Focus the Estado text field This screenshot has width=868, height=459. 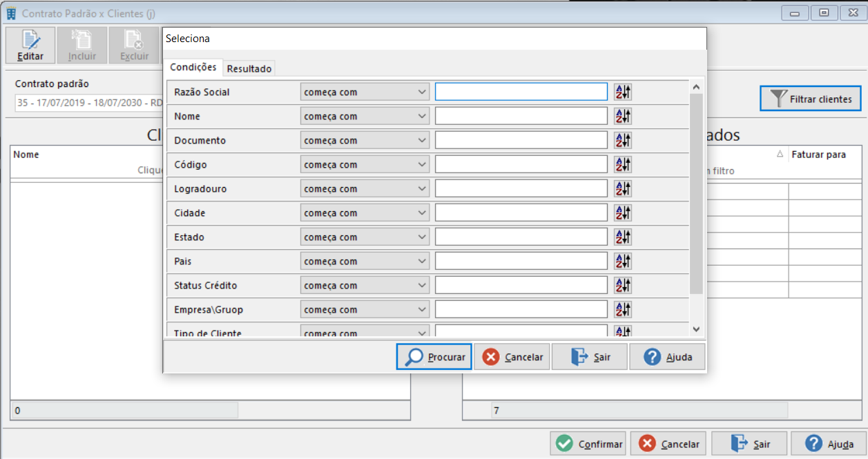[x=521, y=237]
